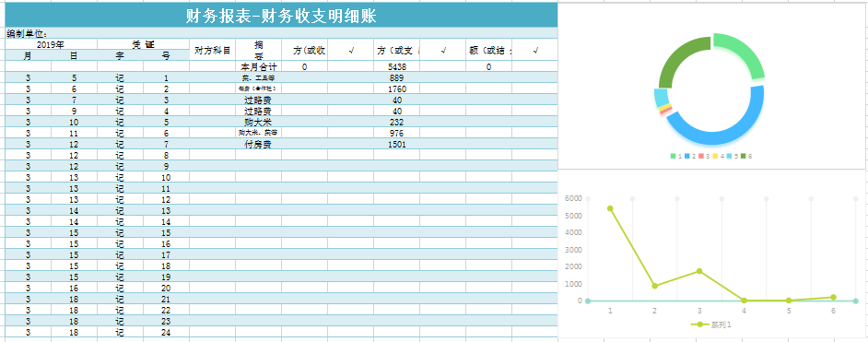The image size is (868, 342).
Task: Select 过路费 in voucher row 3
Action: pyautogui.click(x=259, y=100)
